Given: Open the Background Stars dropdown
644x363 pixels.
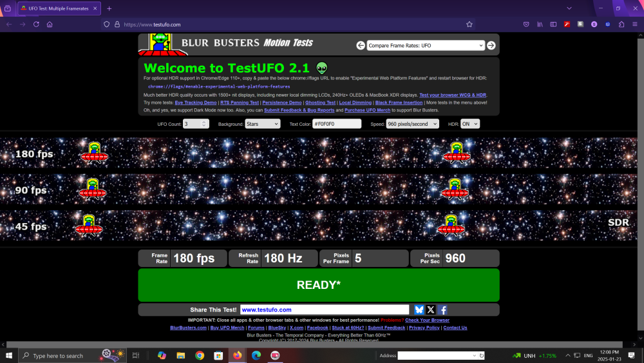Looking at the screenshot, I should (262, 124).
